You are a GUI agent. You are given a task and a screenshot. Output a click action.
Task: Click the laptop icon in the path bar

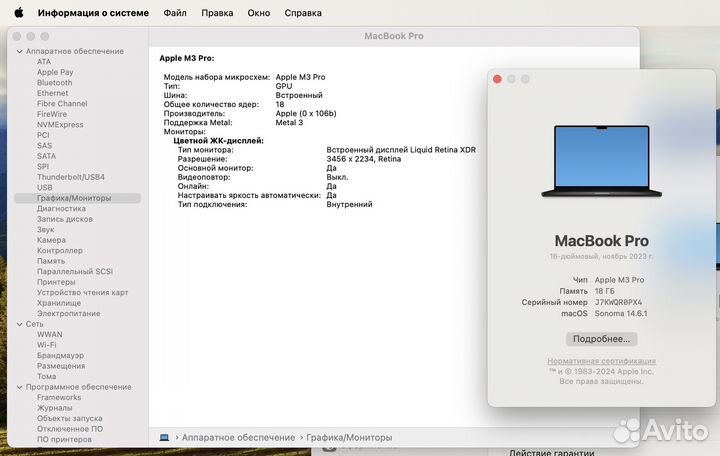point(164,438)
